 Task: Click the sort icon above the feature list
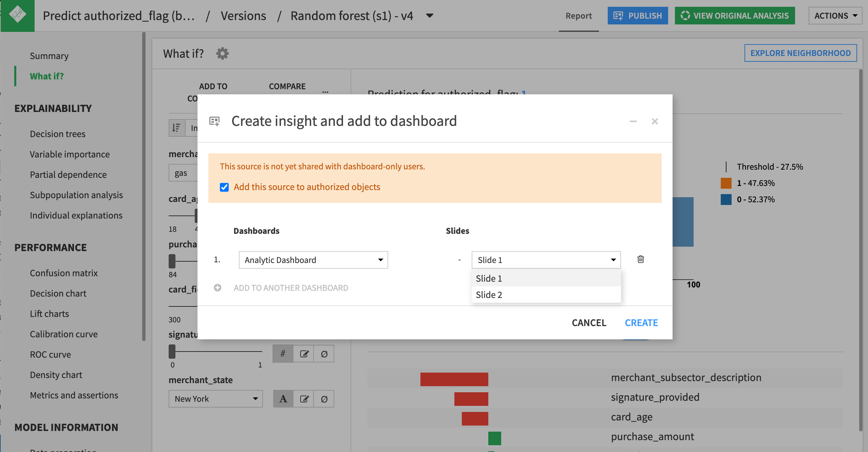(176, 128)
